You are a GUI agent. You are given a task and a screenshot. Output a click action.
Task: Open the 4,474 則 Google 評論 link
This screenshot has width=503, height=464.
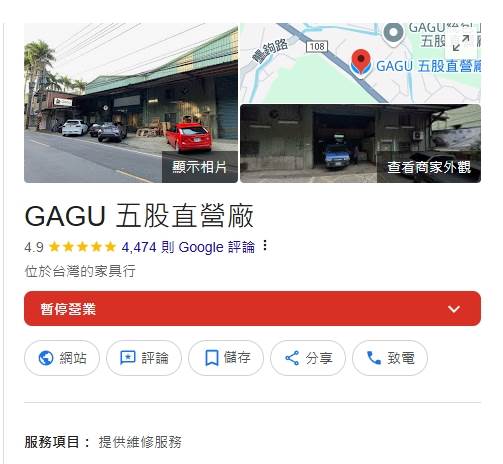(x=188, y=247)
